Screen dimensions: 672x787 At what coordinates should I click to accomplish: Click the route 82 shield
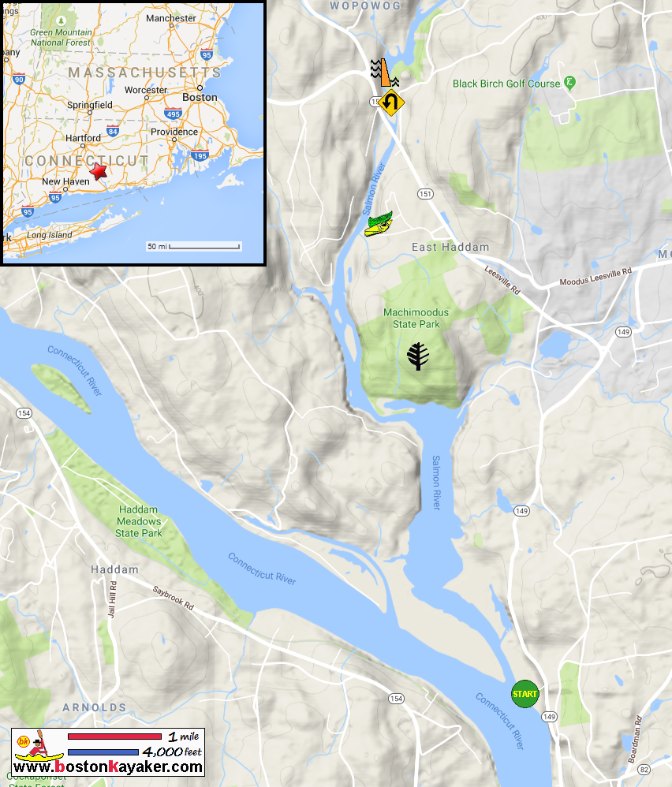[644, 769]
